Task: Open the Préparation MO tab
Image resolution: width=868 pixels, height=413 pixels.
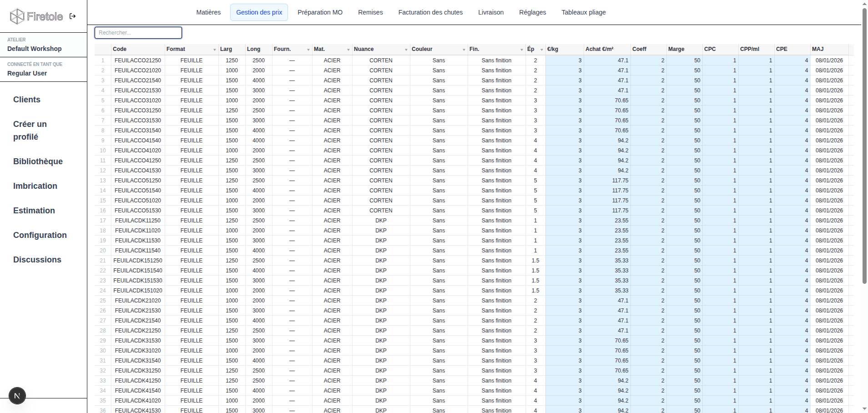Action: tap(320, 12)
